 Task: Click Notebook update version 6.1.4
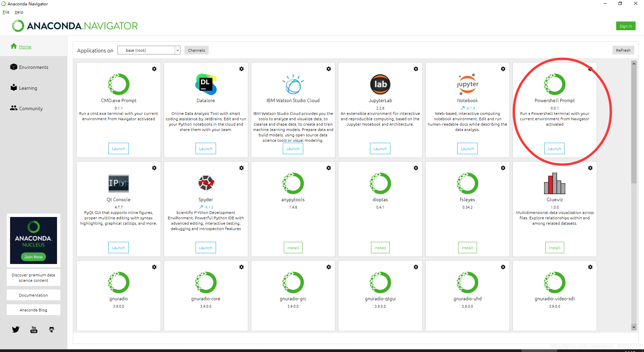[468, 108]
